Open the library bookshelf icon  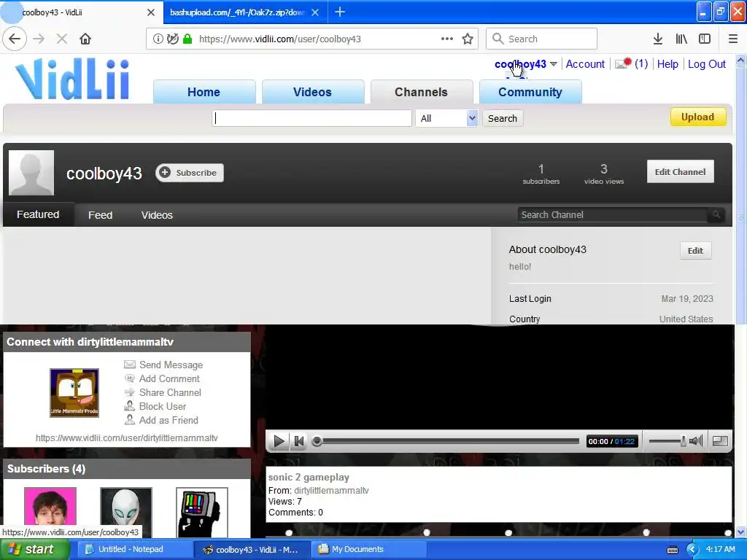(681, 39)
